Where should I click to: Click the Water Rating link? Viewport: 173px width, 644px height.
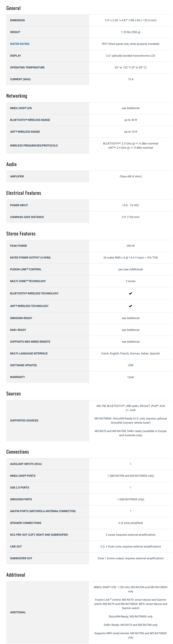20,44
